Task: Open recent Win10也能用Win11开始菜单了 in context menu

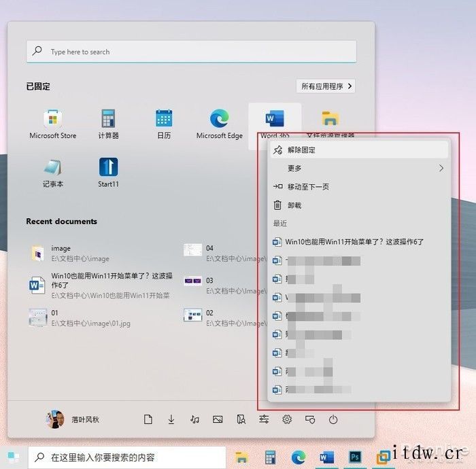Action: pos(359,242)
